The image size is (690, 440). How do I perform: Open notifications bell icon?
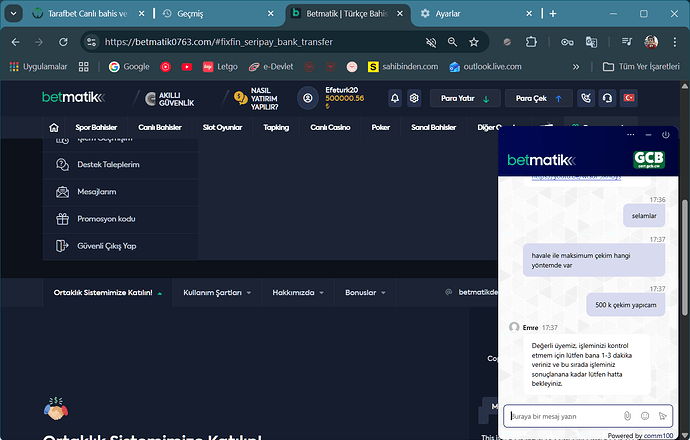pos(395,98)
